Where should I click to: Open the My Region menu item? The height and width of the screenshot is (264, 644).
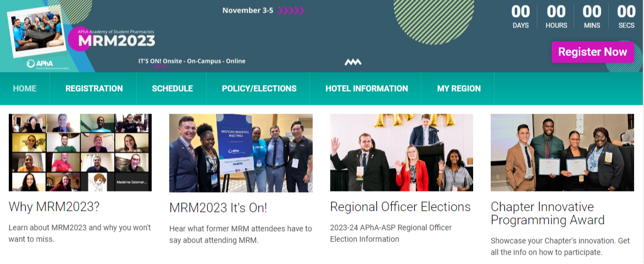(459, 88)
